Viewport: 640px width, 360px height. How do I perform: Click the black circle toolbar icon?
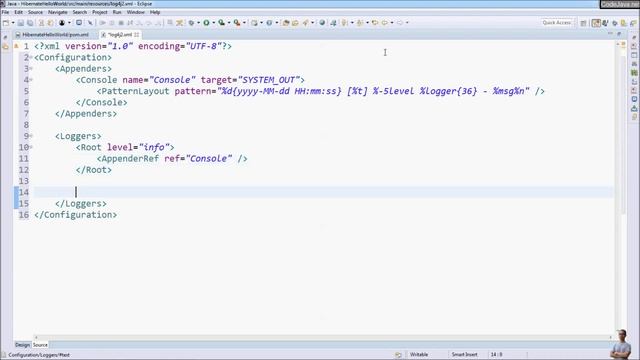[x=62, y=23]
